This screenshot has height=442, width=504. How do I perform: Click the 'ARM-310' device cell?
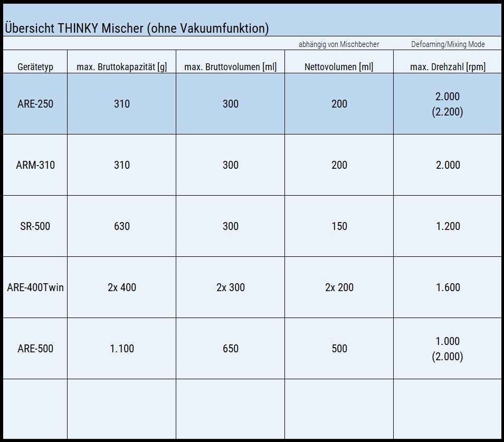35,165
